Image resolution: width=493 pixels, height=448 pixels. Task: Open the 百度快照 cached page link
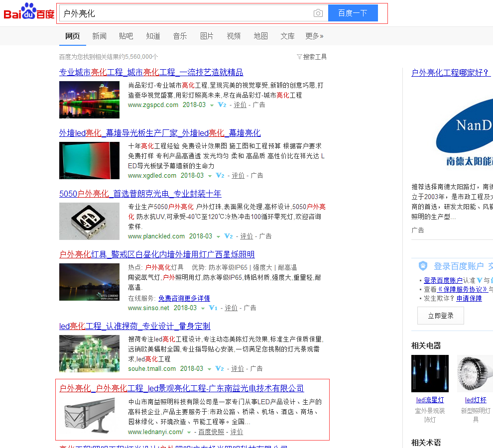[211, 432]
